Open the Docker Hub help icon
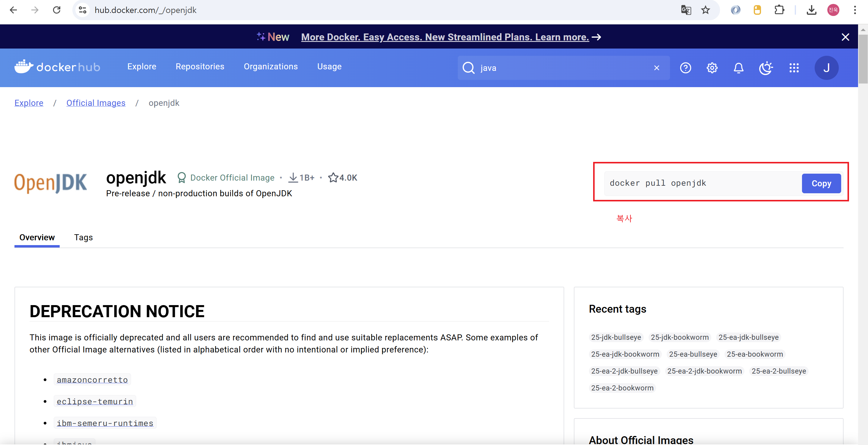Screen dimensions: 868x445 [685, 68]
